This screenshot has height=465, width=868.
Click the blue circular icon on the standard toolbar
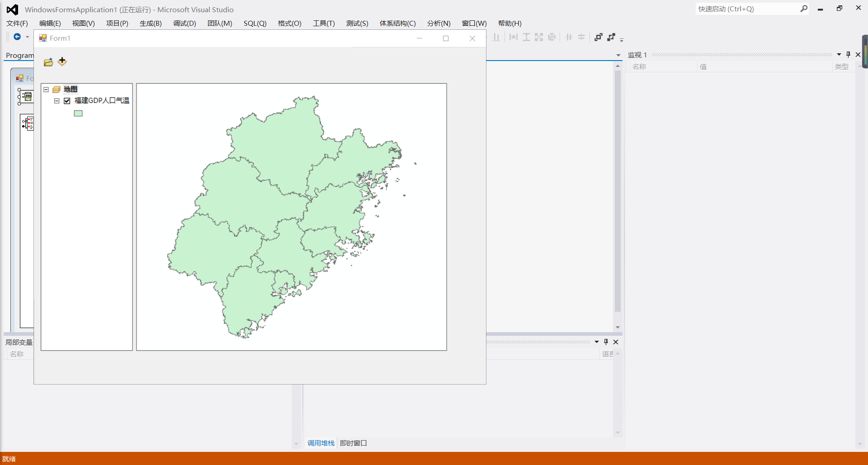17,37
